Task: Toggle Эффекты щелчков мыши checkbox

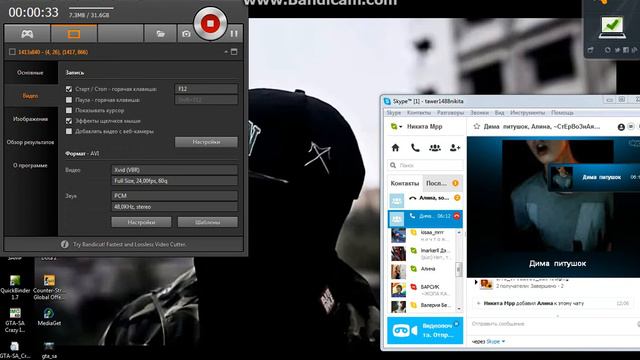Action: pyautogui.click(x=69, y=121)
